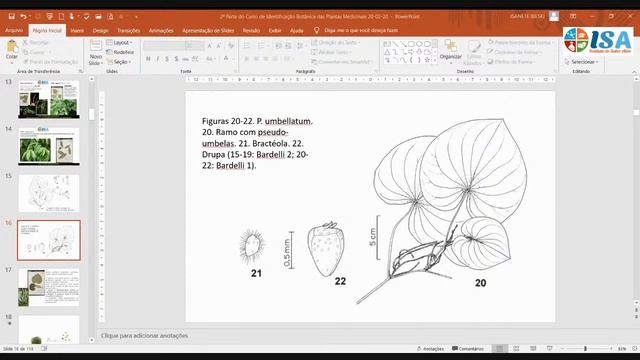Screen dimensions: 640x360
Task: Toggle underline S formatting
Action: click(167, 59)
